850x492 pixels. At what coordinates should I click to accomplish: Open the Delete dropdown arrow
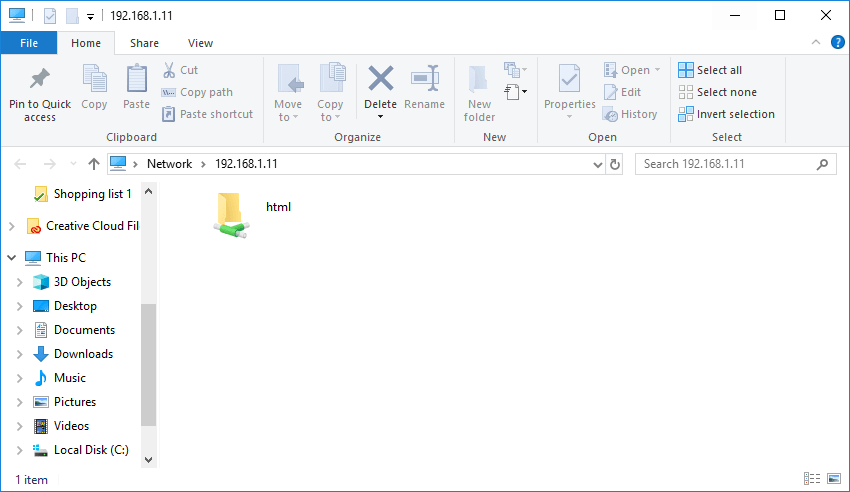point(381,117)
